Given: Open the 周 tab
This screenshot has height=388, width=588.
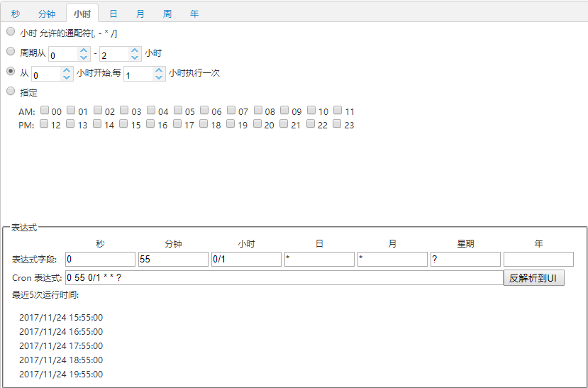Looking at the screenshot, I should (x=167, y=14).
